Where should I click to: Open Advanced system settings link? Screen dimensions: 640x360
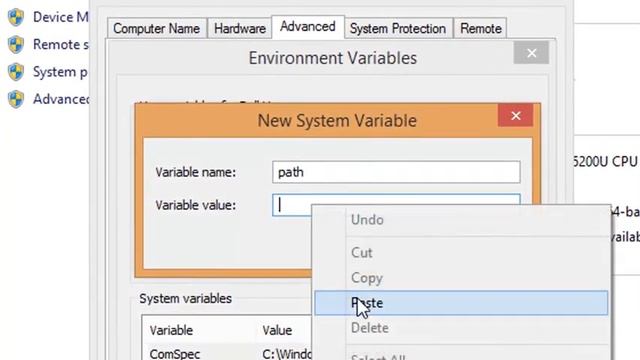(61, 99)
